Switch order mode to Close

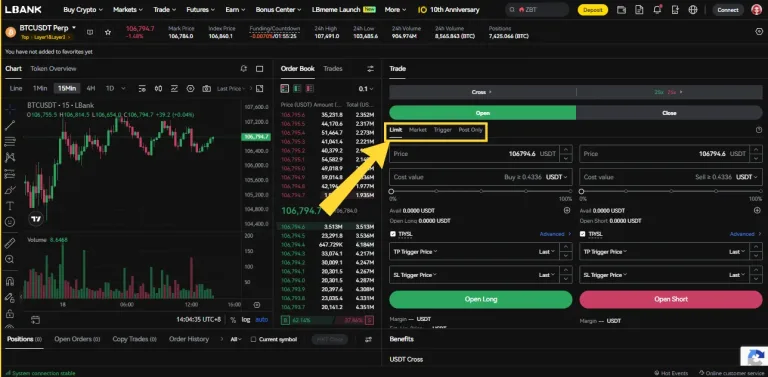pos(669,113)
